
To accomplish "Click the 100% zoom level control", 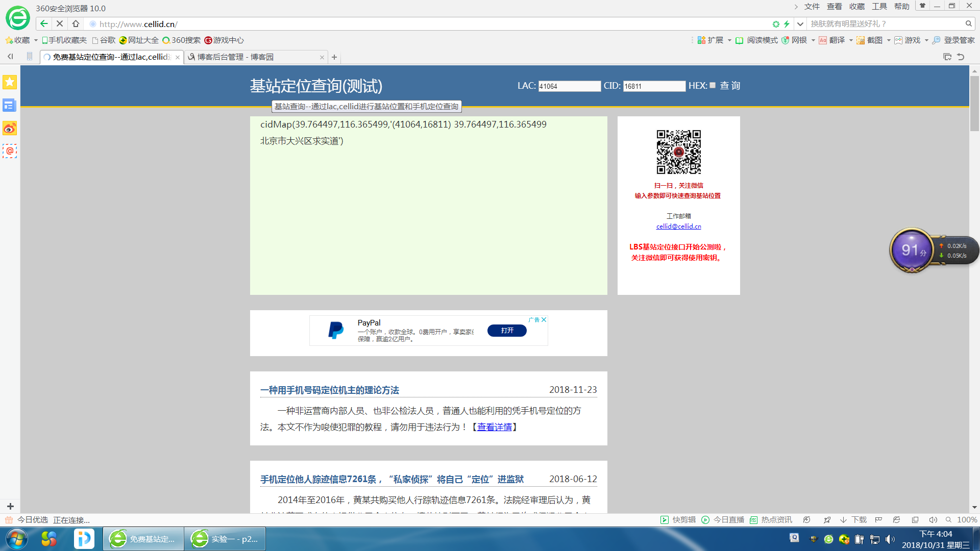I will (966, 520).
